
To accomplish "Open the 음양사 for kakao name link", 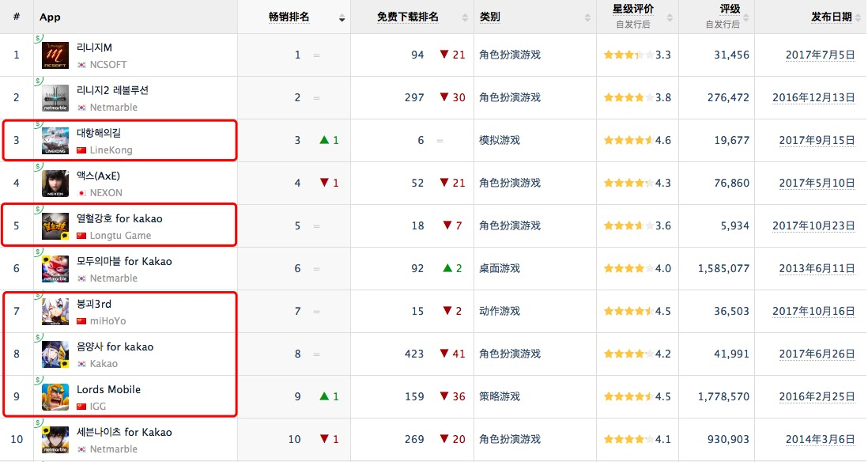I will tap(115, 346).
